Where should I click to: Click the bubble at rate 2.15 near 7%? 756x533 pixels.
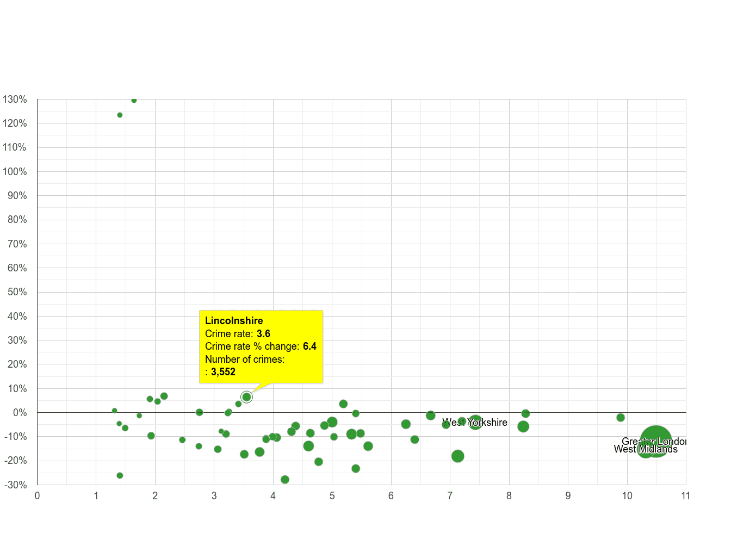(x=164, y=396)
